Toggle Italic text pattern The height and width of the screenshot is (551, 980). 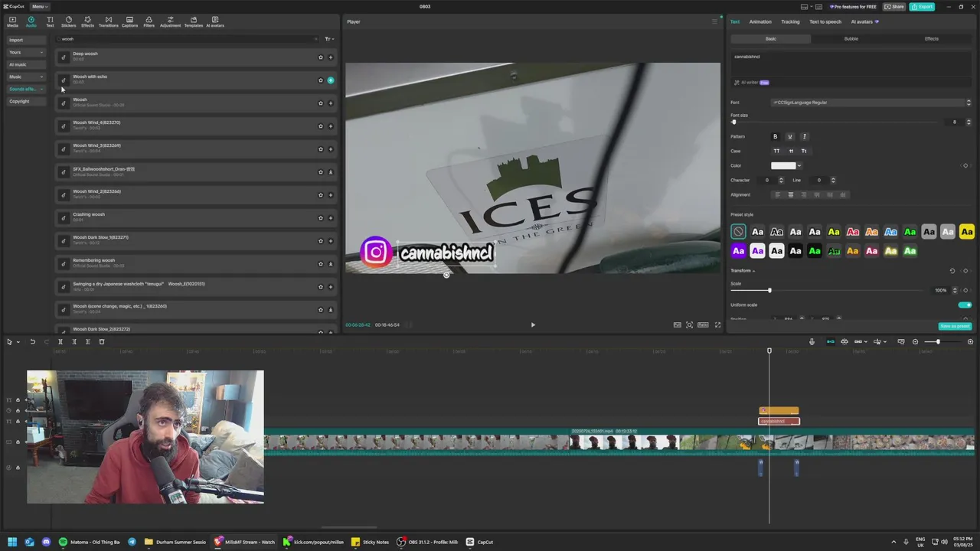click(x=804, y=136)
